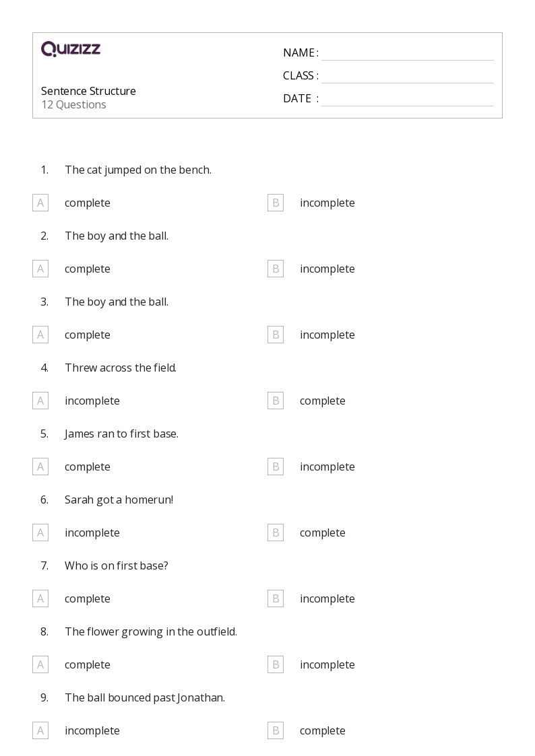
Task: Click the 12 Questions text
Action: [73, 105]
